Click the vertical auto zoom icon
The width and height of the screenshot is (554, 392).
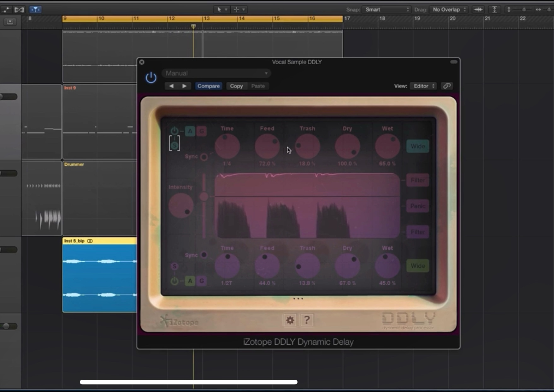[x=494, y=9]
